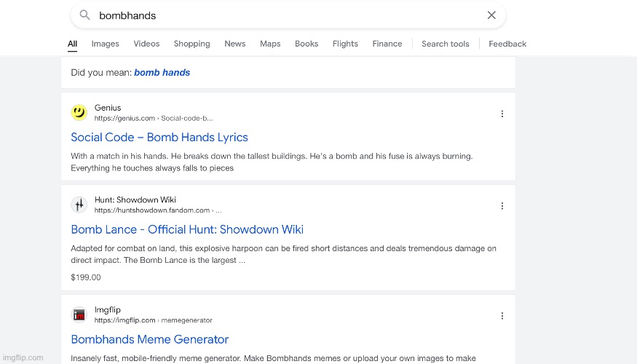The width and height of the screenshot is (637, 364).
Task: Click the Imgflip site name
Action: click(x=108, y=309)
